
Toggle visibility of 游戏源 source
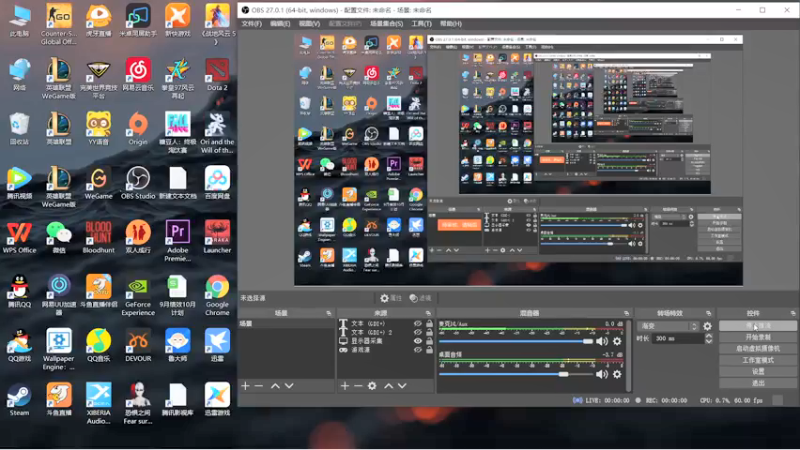click(x=418, y=349)
